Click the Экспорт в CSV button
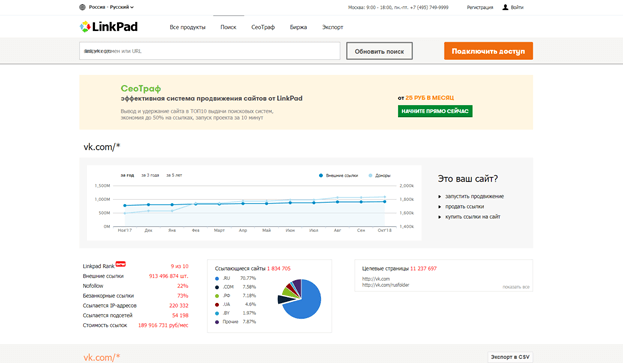 [x=510, y=357]
